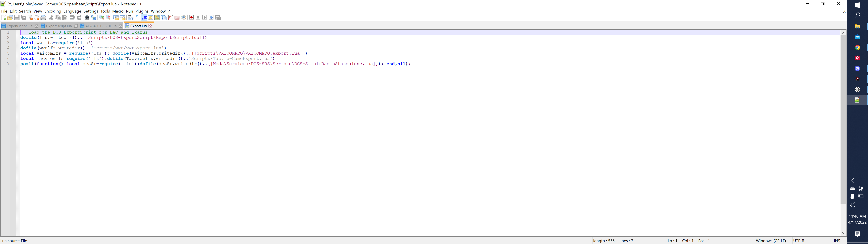Open the Windows Start menu
868x244 pixels.
point(857,5)
